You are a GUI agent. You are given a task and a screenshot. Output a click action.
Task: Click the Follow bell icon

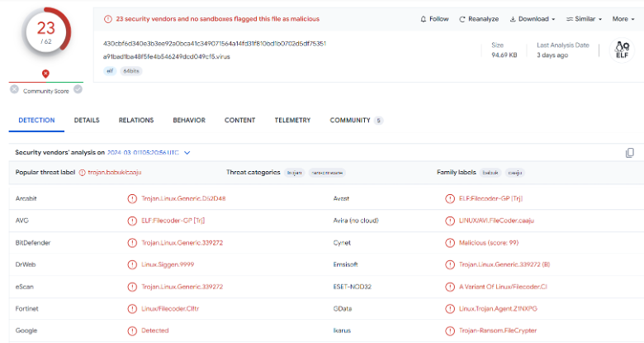coord(424,19)
